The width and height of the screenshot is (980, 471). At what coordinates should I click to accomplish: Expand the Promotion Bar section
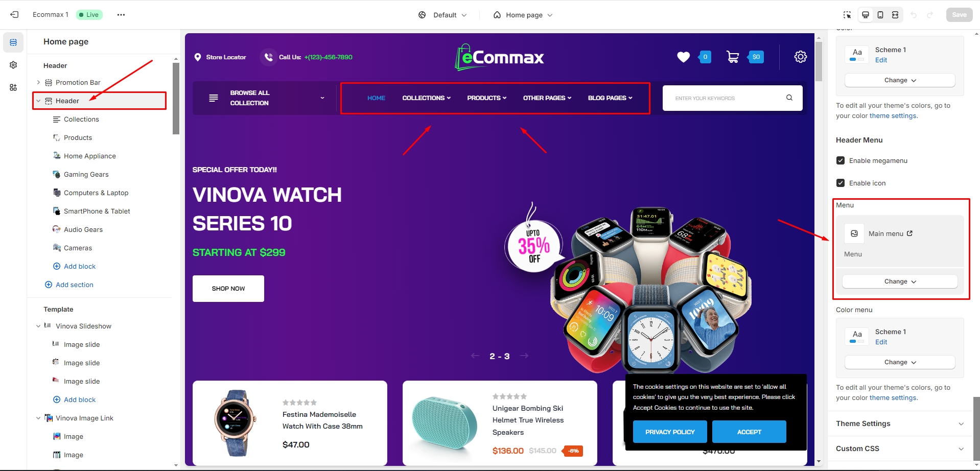[38, 82]
